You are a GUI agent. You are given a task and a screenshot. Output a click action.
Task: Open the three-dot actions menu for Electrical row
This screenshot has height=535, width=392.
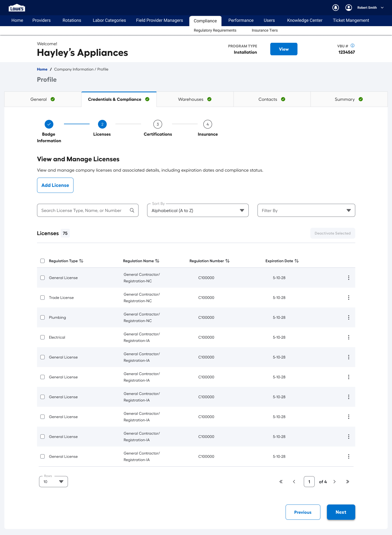tap(349, 337)
